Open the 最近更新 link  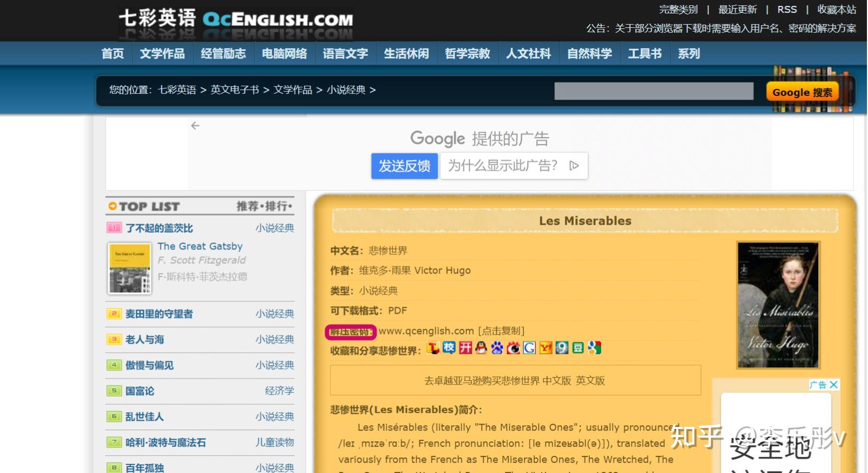737,10
